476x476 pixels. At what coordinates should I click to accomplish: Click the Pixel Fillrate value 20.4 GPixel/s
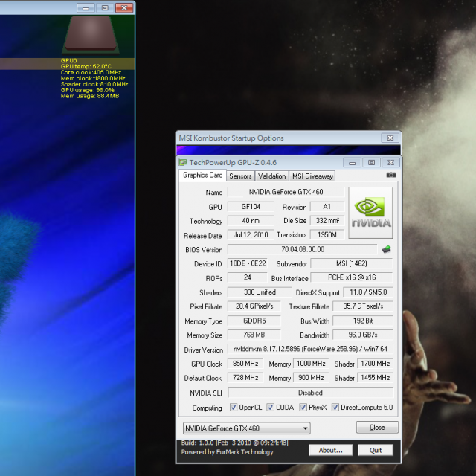254,306
